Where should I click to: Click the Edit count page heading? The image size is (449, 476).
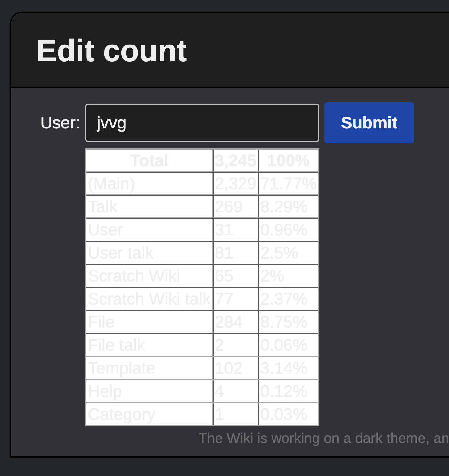click(x=112, y=51)
